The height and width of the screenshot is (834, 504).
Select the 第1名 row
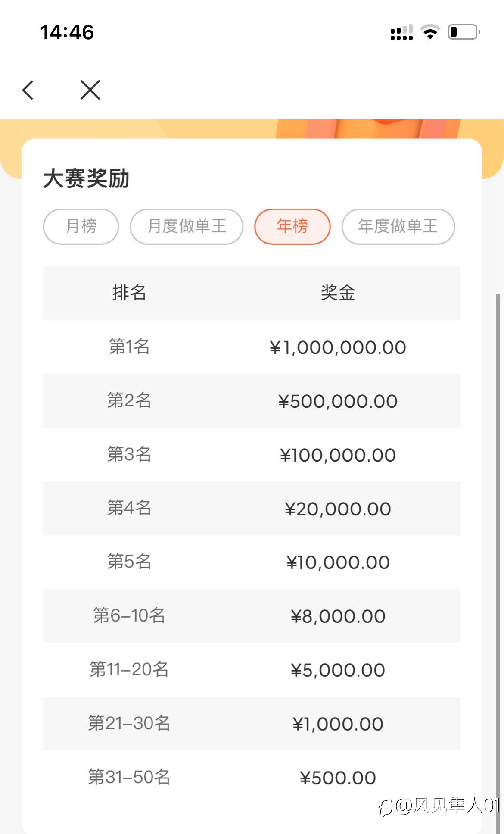point(252,347)
